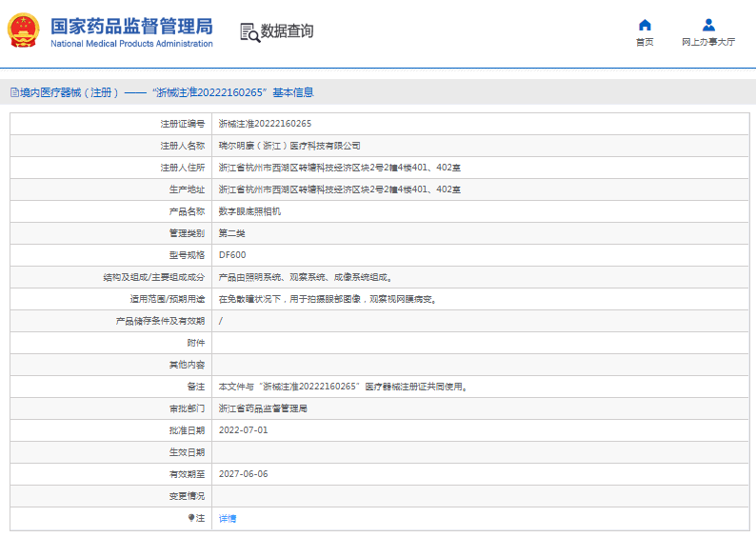Select registration number 浙械注准20222160265 cell
The height and width of the screenshot is (537, 756).
[266, 124]
